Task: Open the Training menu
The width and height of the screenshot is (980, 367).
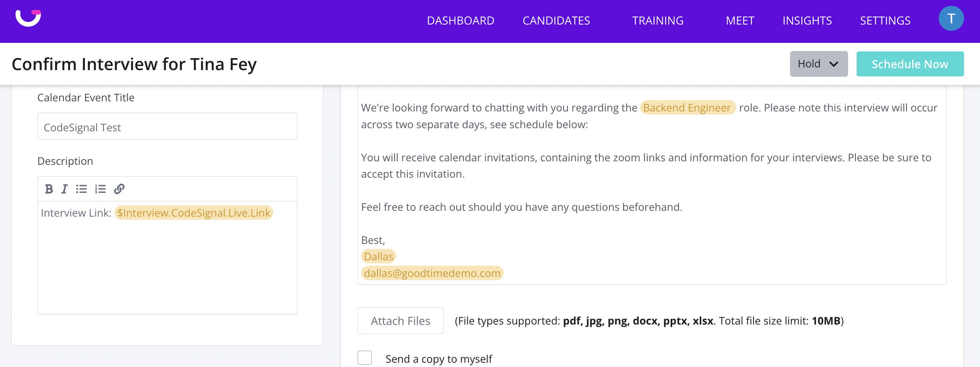Action: [x=657, y=21]
